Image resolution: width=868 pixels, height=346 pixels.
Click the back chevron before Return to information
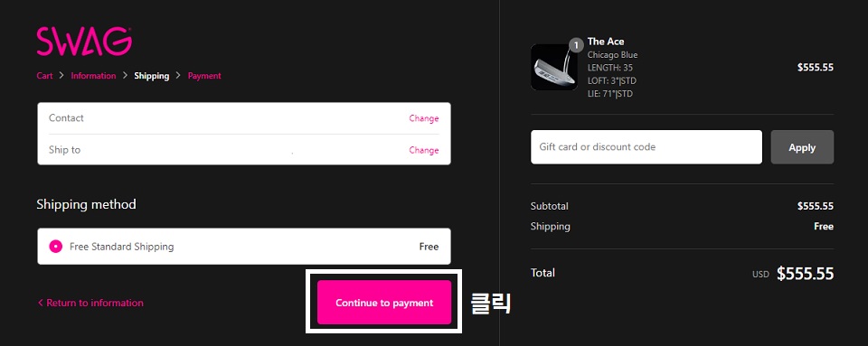tap(40, 303)
